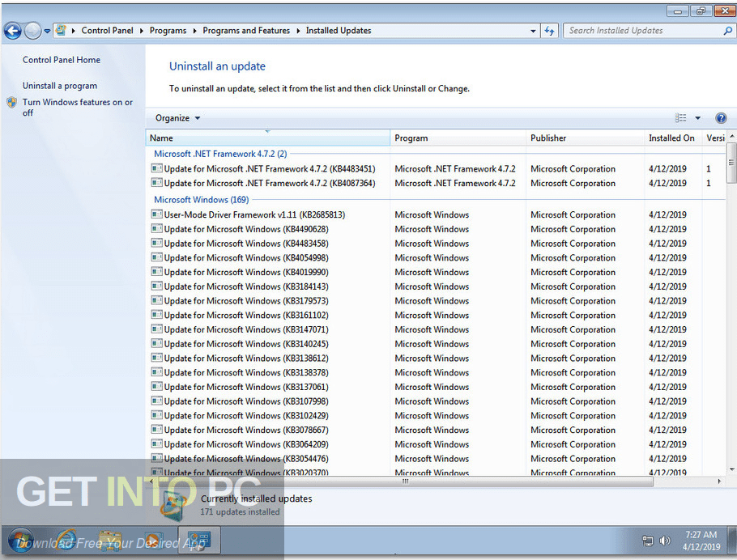Open Turn Windows features on or off
The image size is (737, 560).
[x=78, y=108]
